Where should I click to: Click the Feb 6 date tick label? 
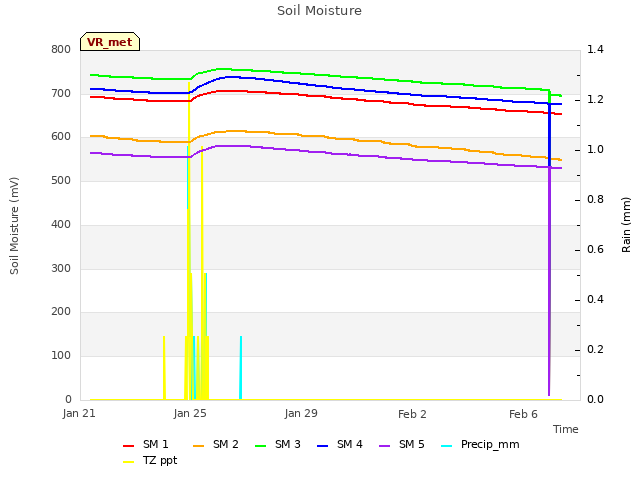[x=523, y=414]
